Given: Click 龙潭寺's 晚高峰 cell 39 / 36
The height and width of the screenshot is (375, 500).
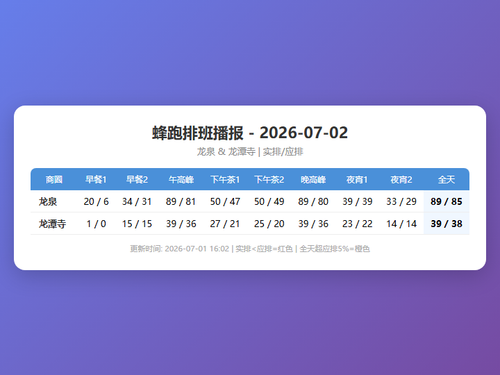Looking at the screenshot, I should (313, 224).
